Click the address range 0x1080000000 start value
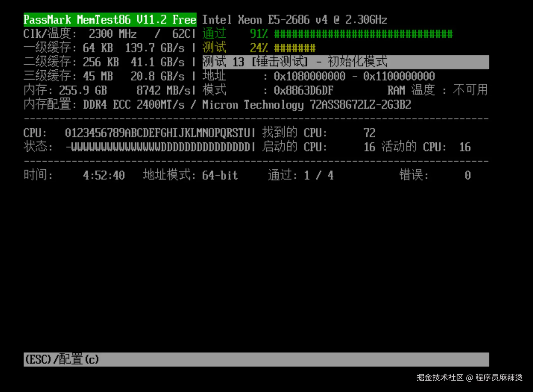The height and width of the screenshot is (392, 533). 310,76
